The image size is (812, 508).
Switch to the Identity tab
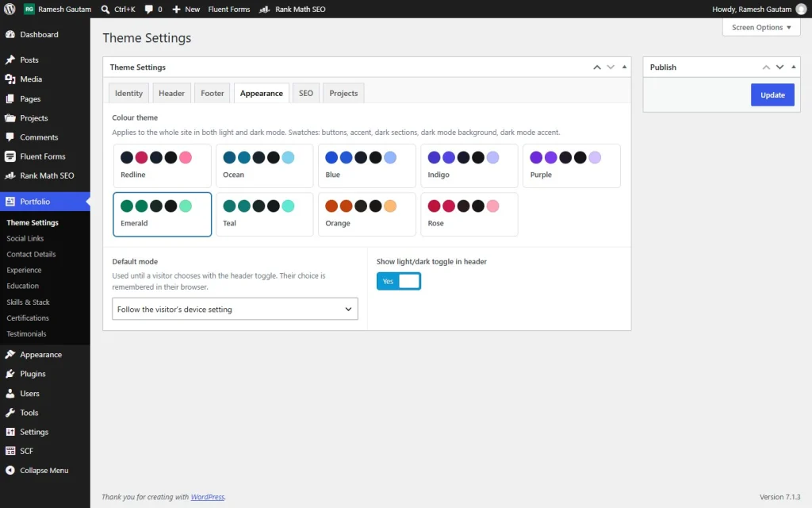128,94
